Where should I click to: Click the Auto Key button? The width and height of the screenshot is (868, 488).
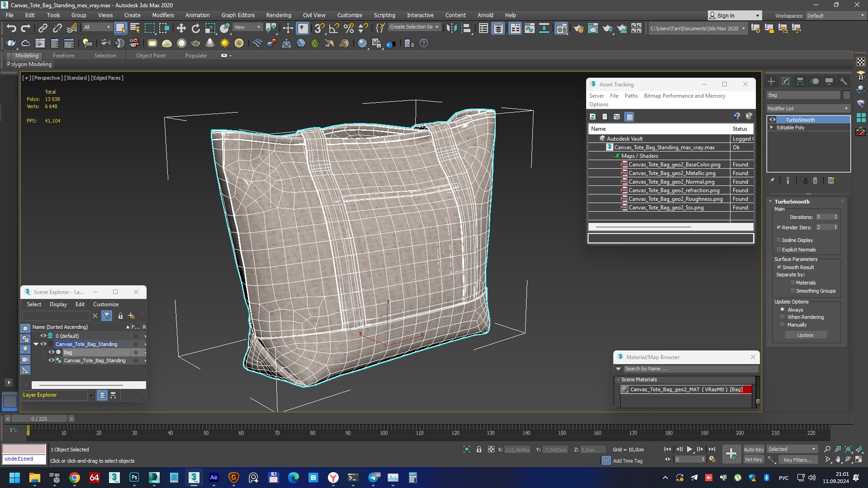754,449
